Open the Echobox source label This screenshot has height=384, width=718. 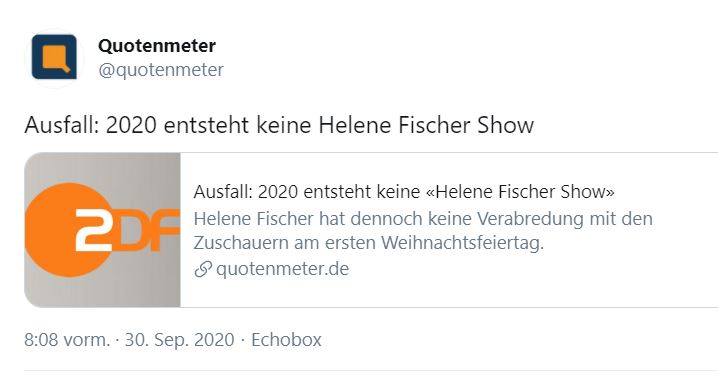[286, 340]
